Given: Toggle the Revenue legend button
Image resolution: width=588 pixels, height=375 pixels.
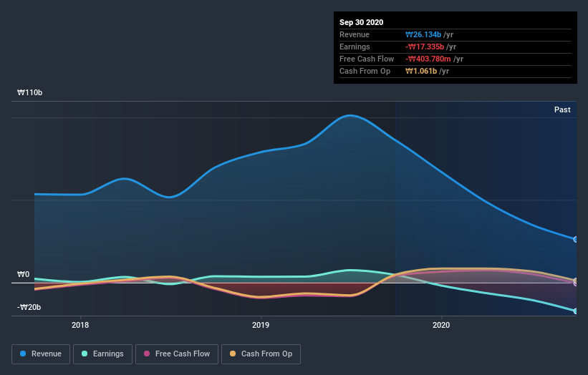Looking at the screenshot, I should pos(41,354).
